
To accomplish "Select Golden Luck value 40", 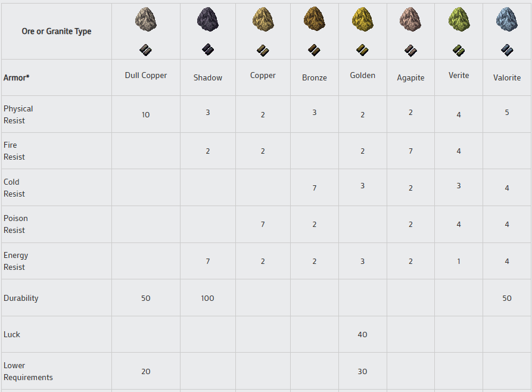I will pos(362,335).
